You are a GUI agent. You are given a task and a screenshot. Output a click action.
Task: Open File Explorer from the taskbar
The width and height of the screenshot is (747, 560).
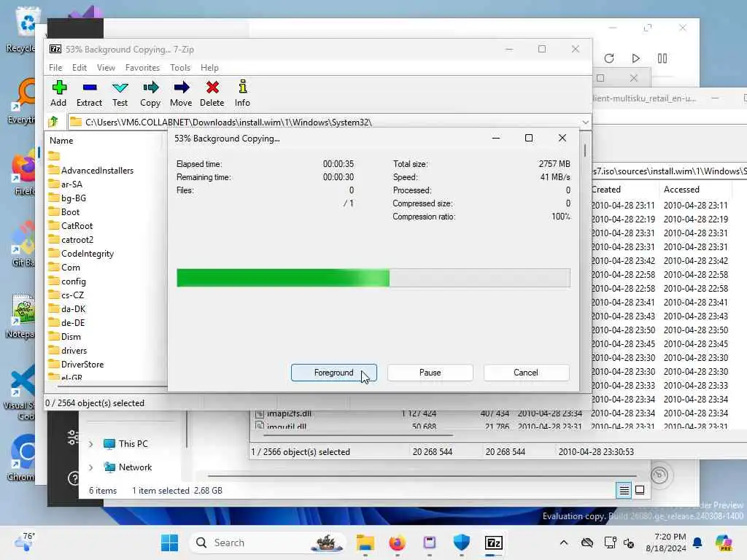[x=365, y=542]
